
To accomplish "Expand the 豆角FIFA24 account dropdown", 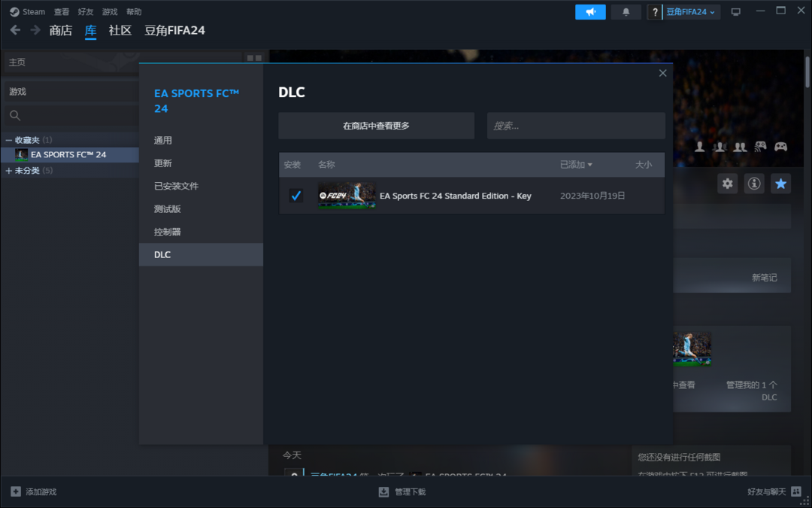I will [692, 12].
